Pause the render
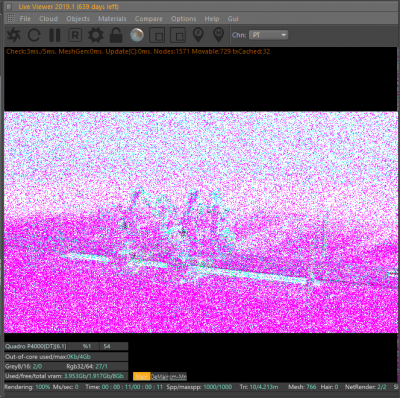Screen dimensions: 400x398 pyautogui.click(x=55, y=35)
